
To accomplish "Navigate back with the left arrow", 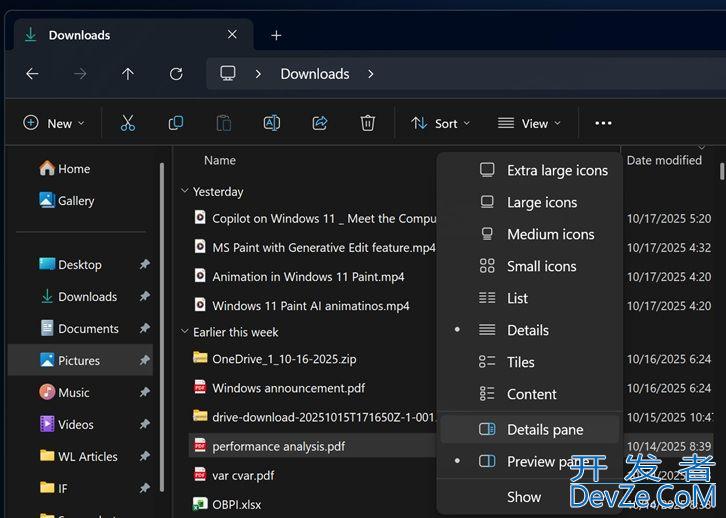I will point(32,74).
